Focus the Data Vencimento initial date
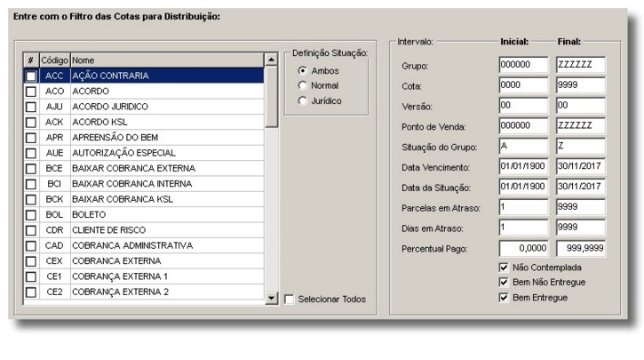This screenshot has width=644, height=360. pos(523,166)
